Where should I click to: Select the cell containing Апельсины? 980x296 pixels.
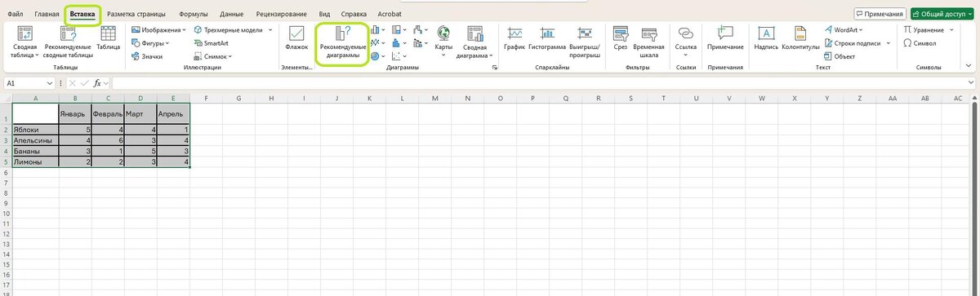(35, 140)
